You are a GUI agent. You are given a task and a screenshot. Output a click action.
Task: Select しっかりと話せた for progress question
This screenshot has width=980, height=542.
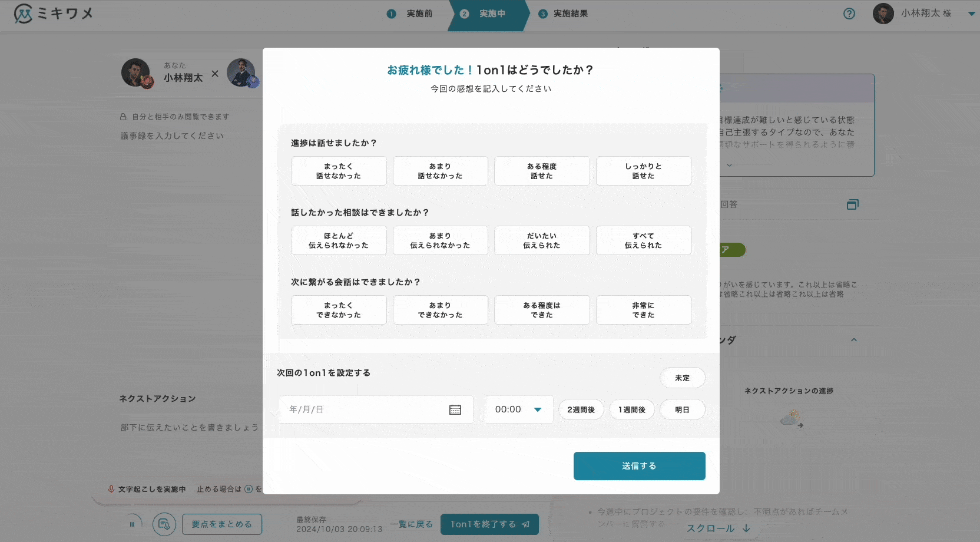643,171
